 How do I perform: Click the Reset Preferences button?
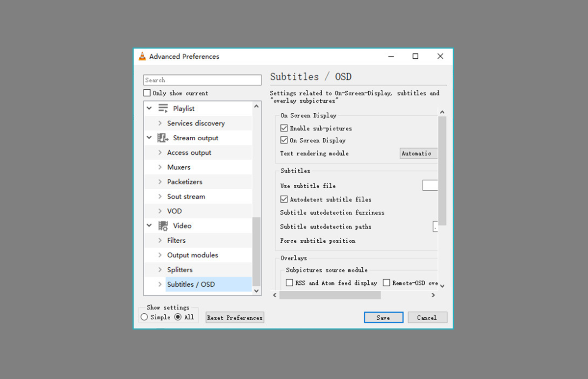[x=235, y=318]
